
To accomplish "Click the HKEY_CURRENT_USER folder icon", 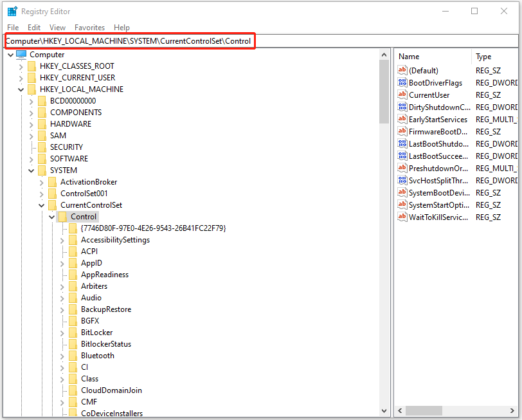I will [32, 78].
